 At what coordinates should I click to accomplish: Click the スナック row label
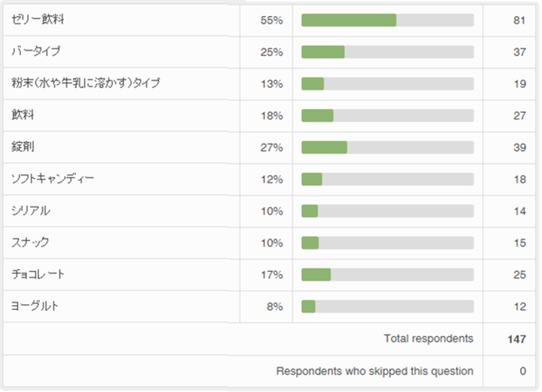coord(31,242)
